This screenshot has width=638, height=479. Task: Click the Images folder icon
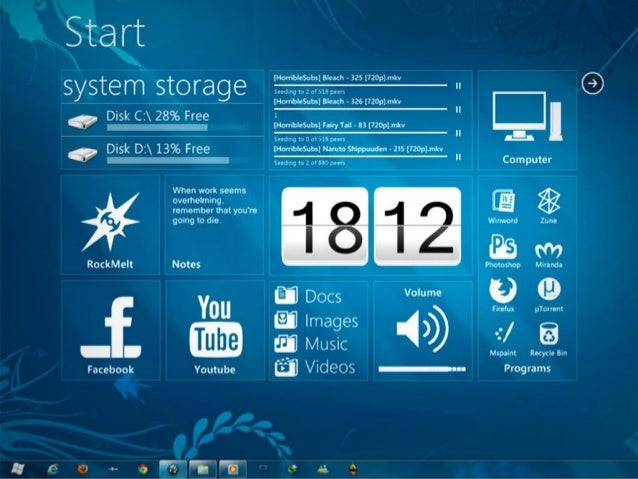tap(286, 319)
